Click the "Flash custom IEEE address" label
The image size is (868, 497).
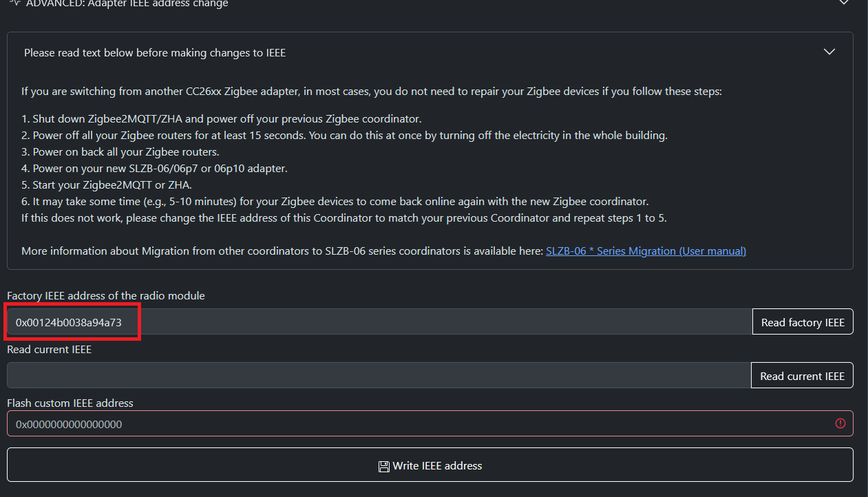click(x=70, y=403)
